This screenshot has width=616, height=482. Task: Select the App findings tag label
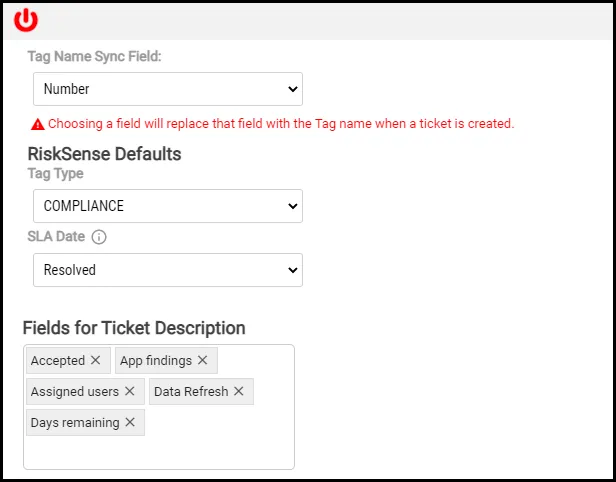tap(156, 361)
